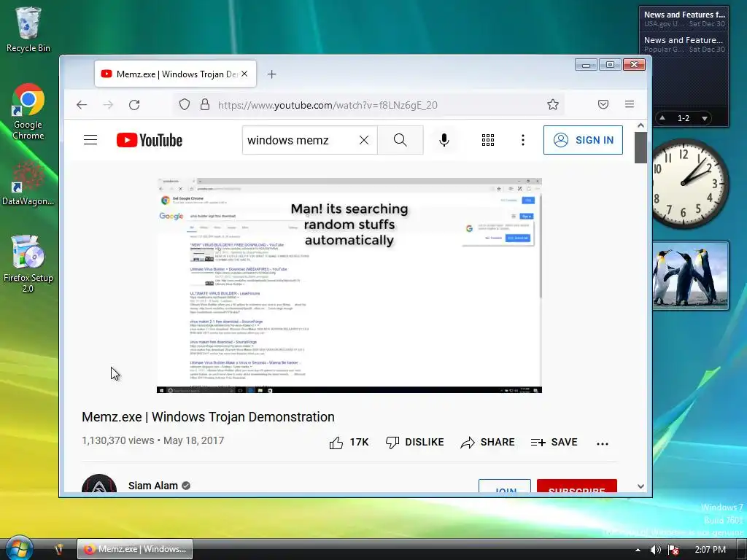The width and height of the screenshot is (747, 560).
Task: Like the video with thumbs up
Action: 349,443
